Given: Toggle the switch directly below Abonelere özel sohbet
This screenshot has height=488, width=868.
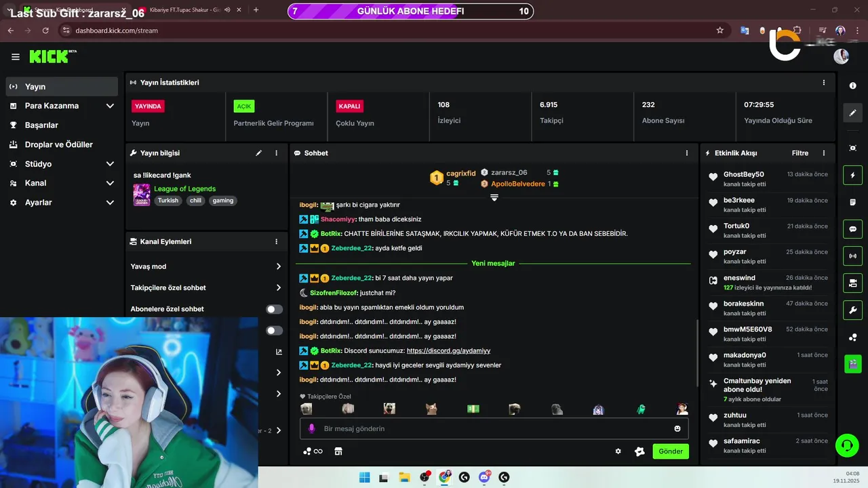Looking at the screenshot, I should pos(274,331).
